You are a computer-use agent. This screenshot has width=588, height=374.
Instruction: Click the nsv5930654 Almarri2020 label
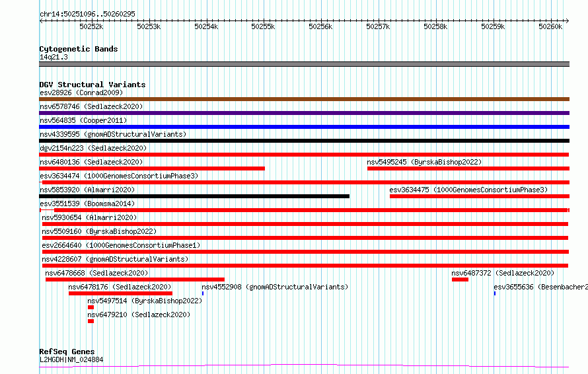[x=89, y=217]
